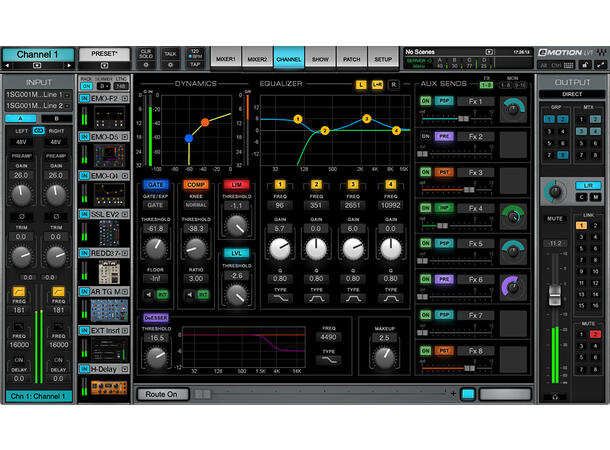Toggle the right low-pass filter icon

[58, 326]
